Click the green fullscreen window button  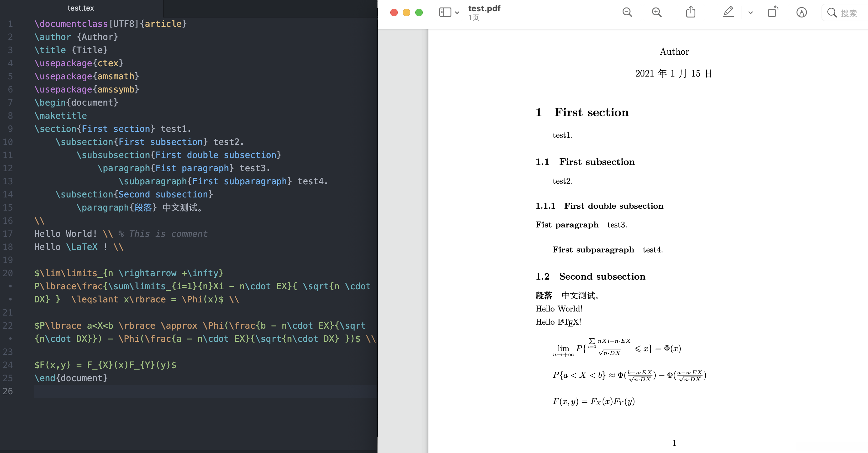(419, 12)
